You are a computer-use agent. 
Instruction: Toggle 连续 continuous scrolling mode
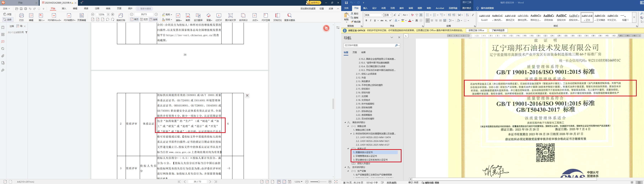[x=154, y=20]
